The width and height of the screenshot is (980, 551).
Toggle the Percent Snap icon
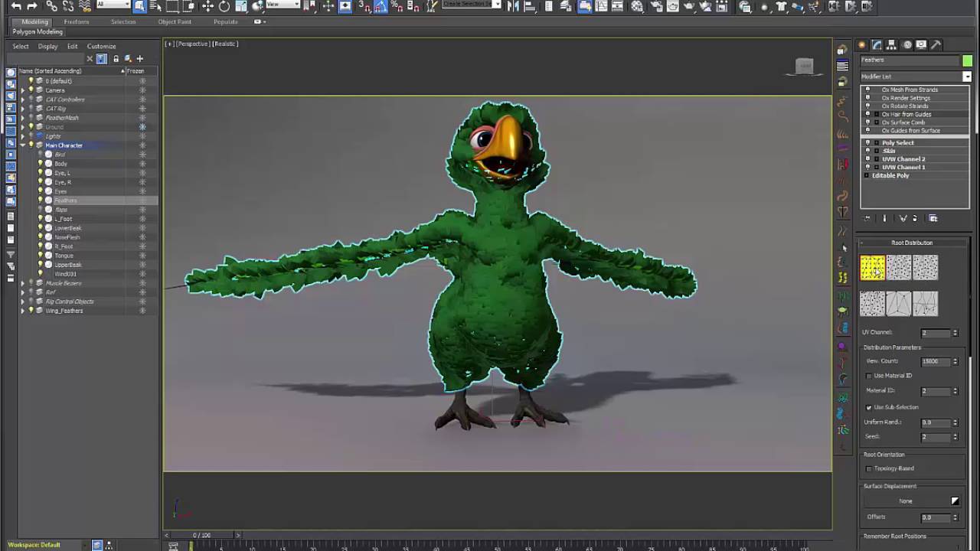397,6
